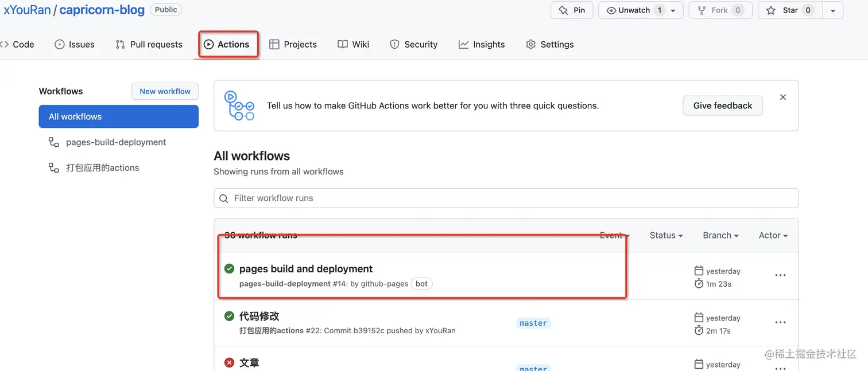Click the 1m 23s duration text
This screenshot has height=371, width=868.
click(x=719, y=284)
